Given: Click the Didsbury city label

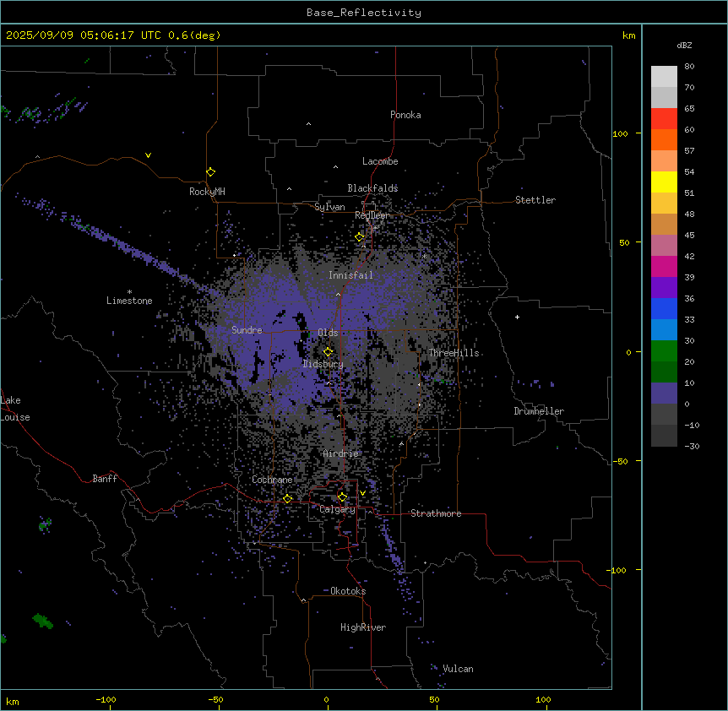Looking at the screenshot, I should [323, 364].
